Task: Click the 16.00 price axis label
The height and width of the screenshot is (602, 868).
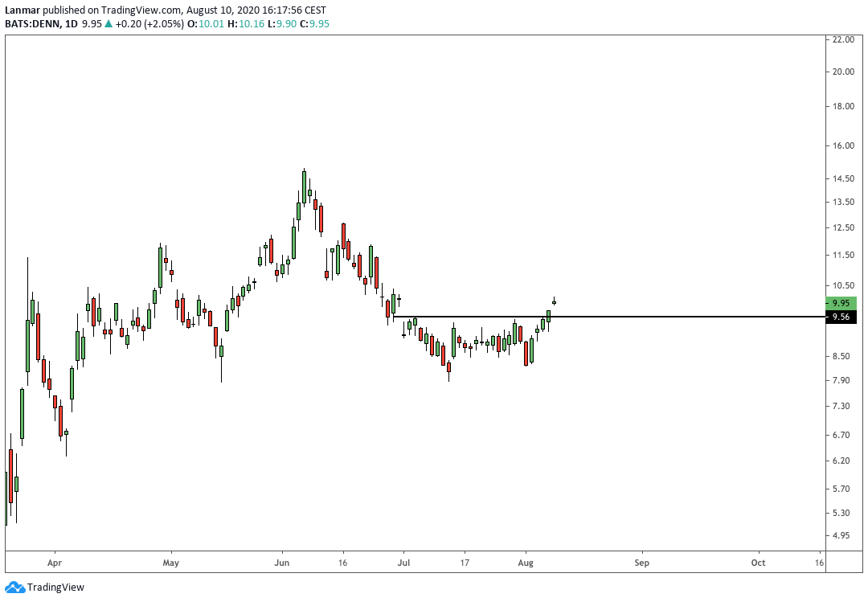Action: coord(842,145)
